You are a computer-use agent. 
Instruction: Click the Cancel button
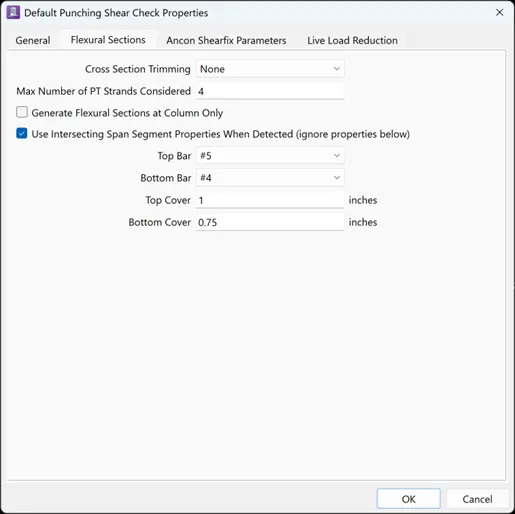click(477, 499)
